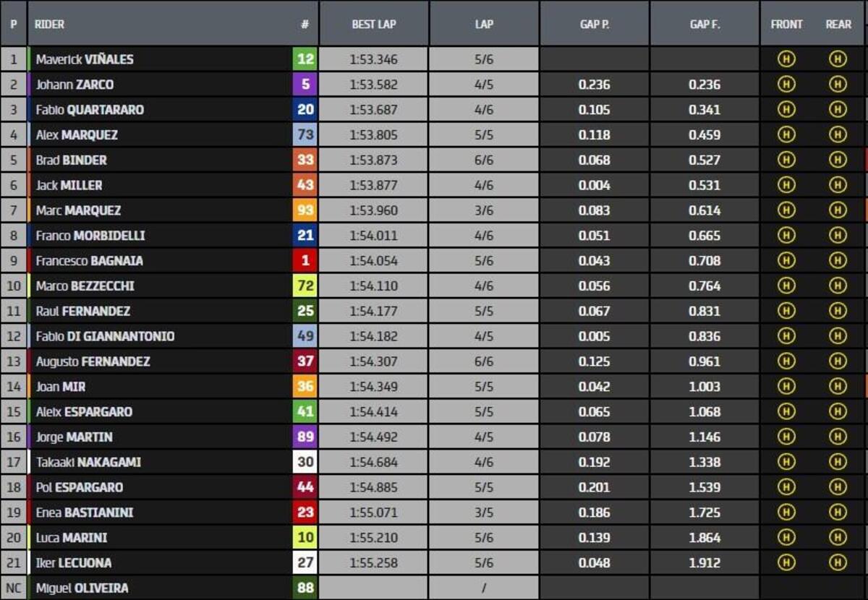Click Zarco's rear hard tyre icon

click(838, 85)
